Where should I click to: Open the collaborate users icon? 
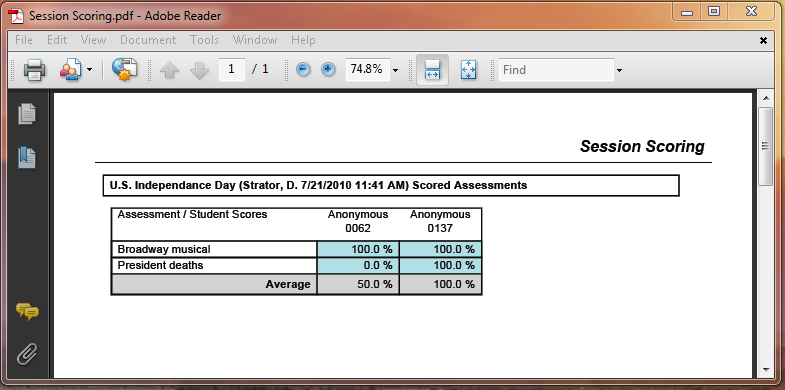click(71, 70)
